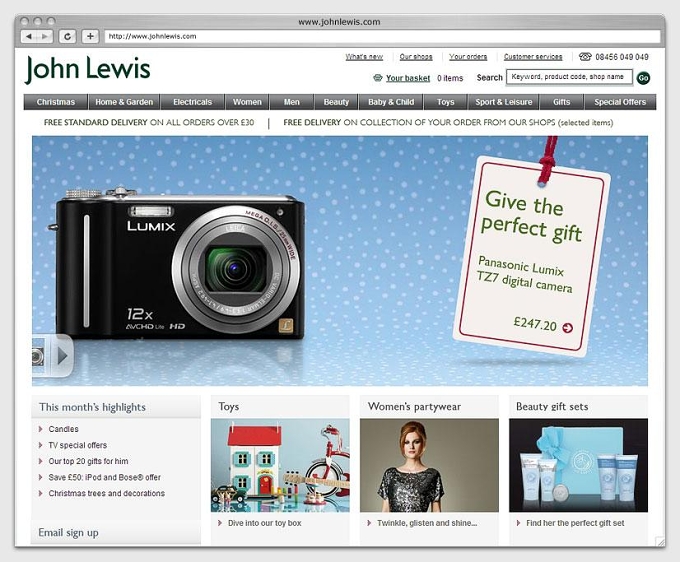The width and height of the screenshot is (680, 562).
Task: Click the John Lewis logo
Action: pyautogui.click(x=88, y=69)
